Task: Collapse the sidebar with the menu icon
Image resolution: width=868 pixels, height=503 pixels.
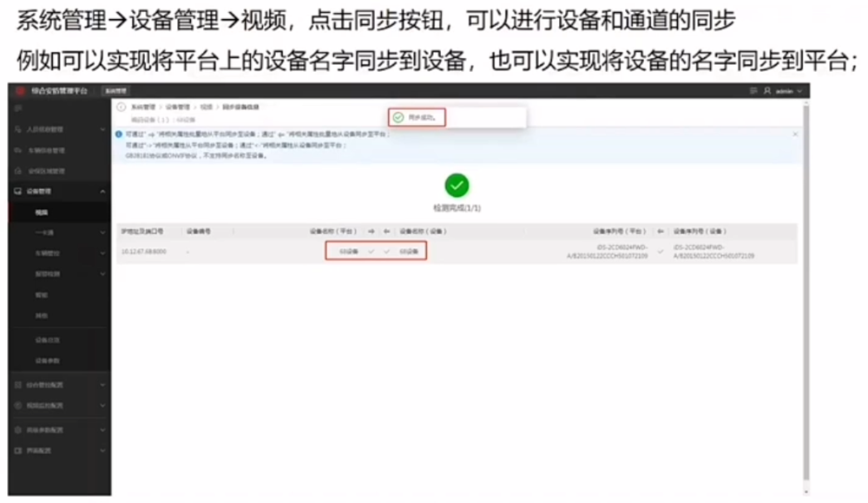Action: click(17, 108)
